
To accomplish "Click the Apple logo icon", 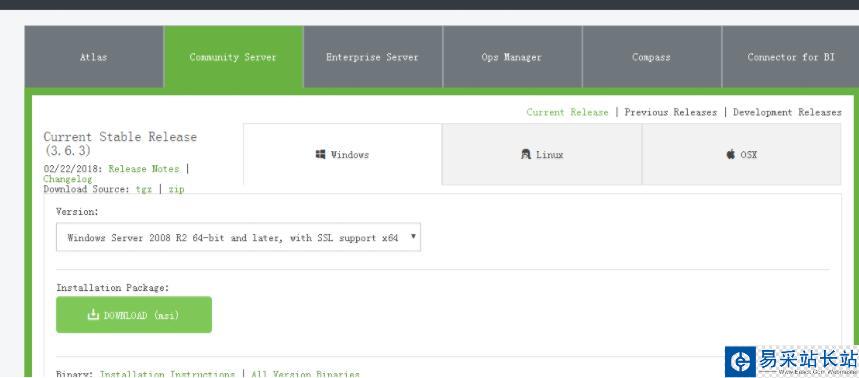I will coord(731,154).
